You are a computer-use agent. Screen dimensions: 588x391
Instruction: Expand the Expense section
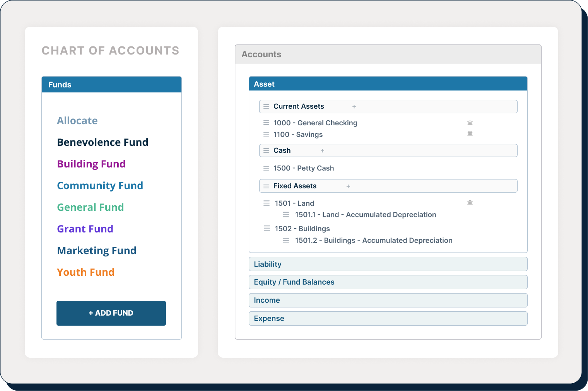[x=388, y=319]
